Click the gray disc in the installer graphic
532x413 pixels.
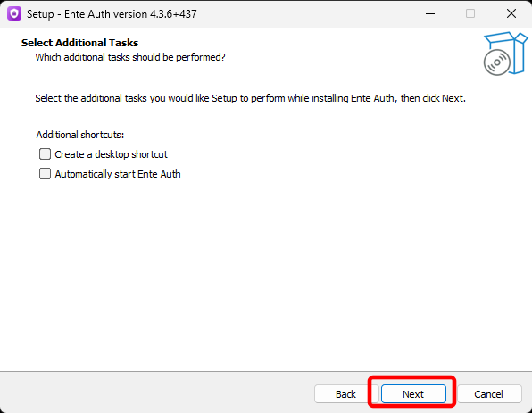tap(496, 62)
